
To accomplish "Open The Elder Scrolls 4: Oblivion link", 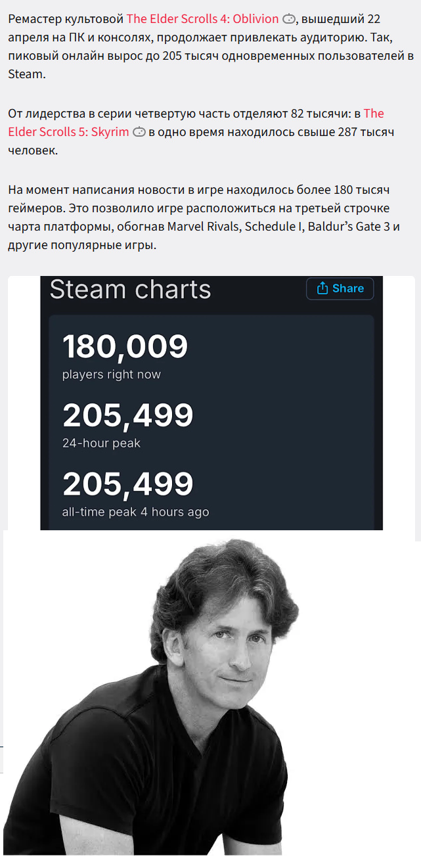I will (202, 18).
